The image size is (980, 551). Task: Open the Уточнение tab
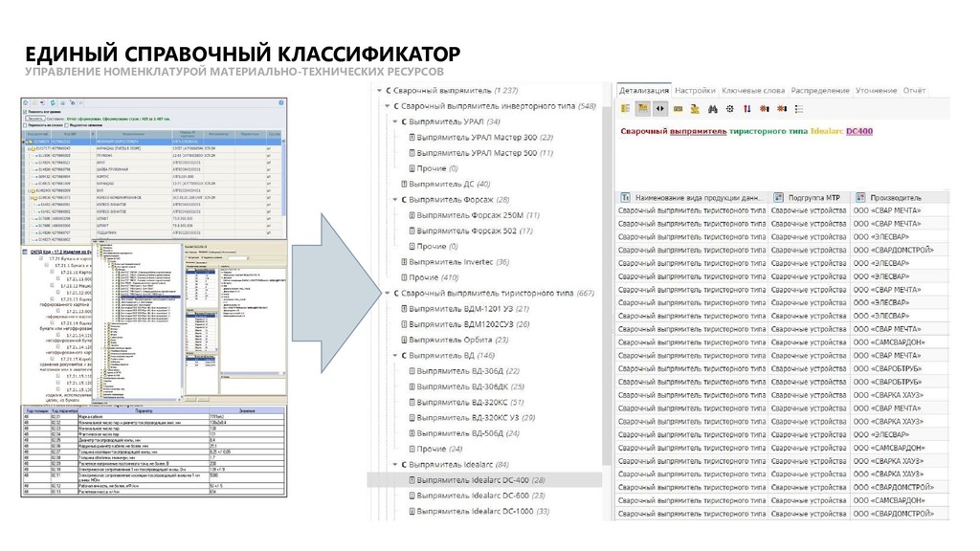877,91
